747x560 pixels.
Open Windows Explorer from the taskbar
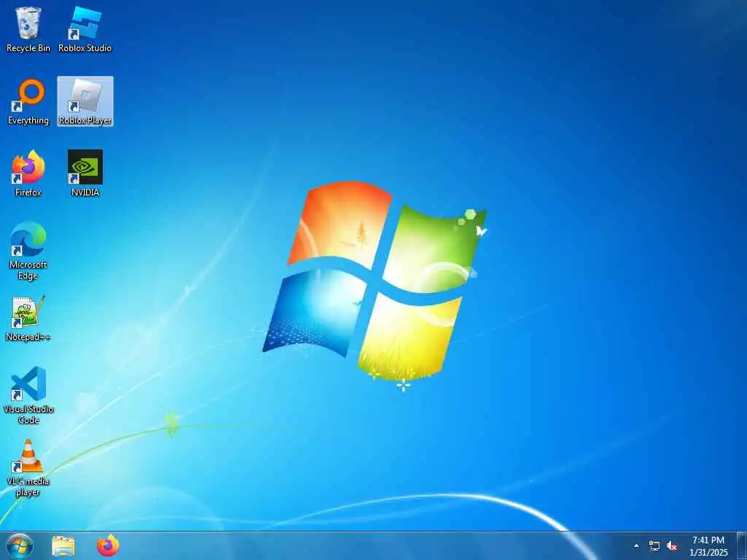(x=63, y=546)
